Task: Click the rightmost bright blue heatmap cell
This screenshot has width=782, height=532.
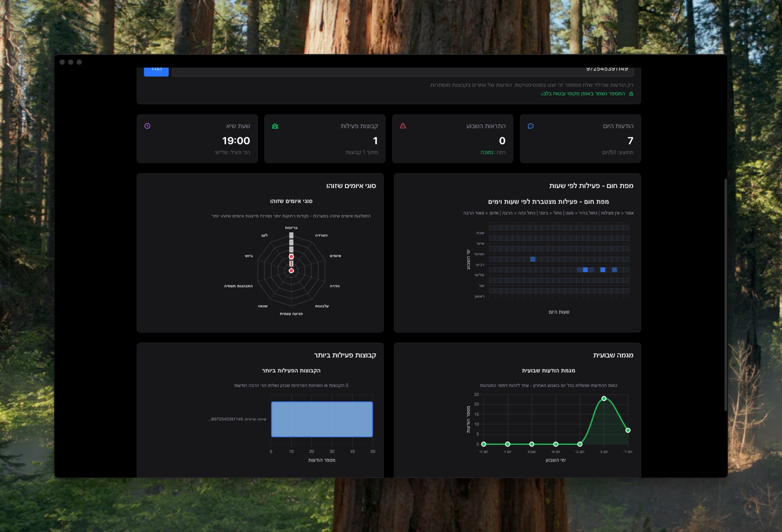Action: coord(614,270)
